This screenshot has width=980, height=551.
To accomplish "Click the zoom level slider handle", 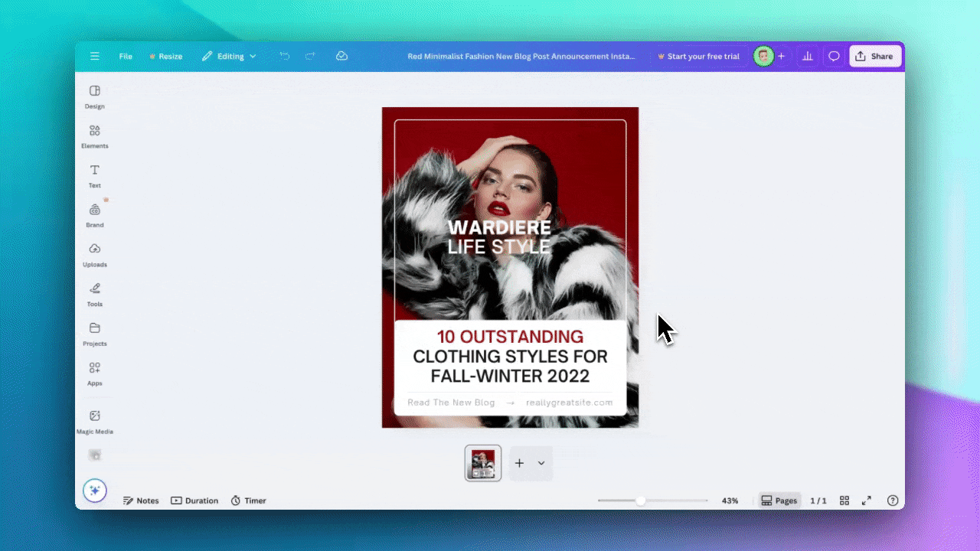I will (640, 500).
